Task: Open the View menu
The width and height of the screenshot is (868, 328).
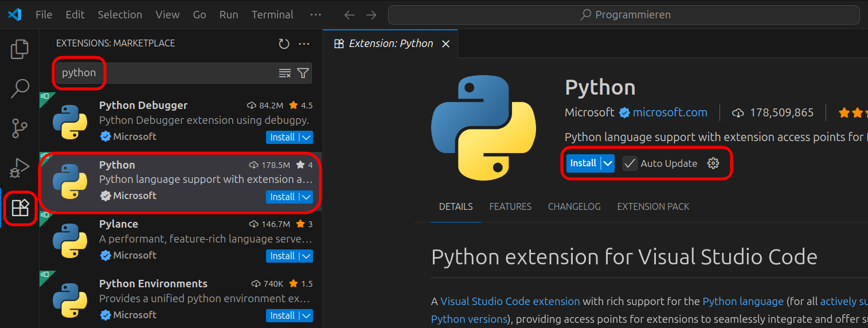Action: click(x=167, y=15)
